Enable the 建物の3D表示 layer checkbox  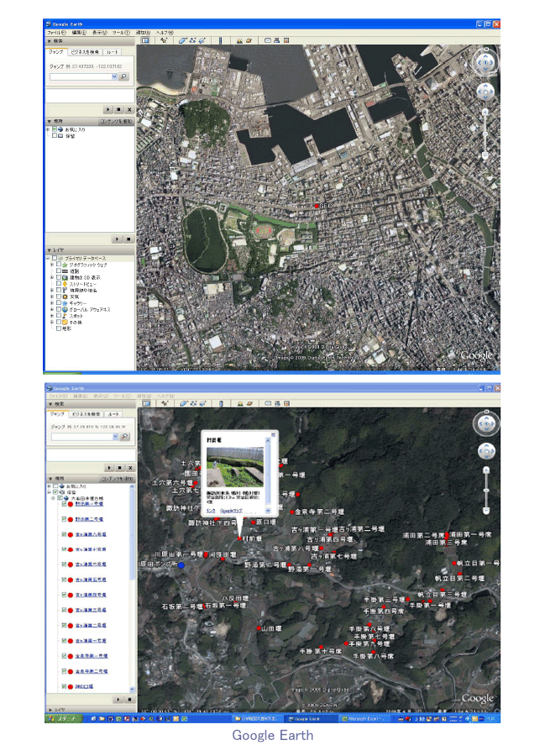pyautogui.click(x=58, y=277)
